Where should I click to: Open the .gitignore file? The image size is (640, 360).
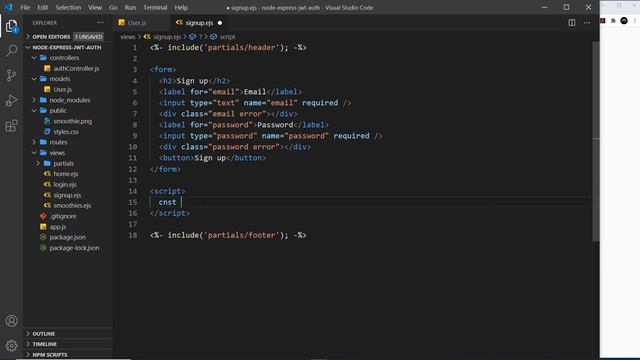pyautogui.click(x=63, y=216)
